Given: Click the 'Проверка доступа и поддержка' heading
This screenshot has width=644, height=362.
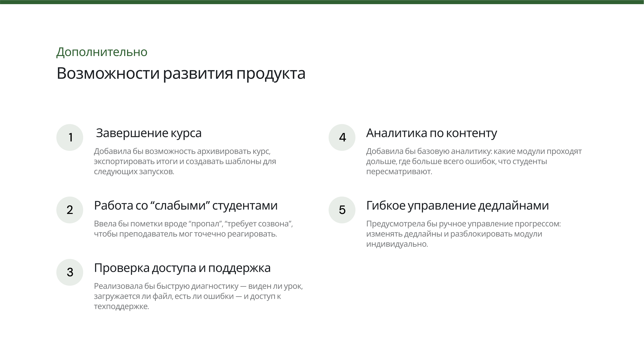Looking at the screenshot, I should pos(182,268).
